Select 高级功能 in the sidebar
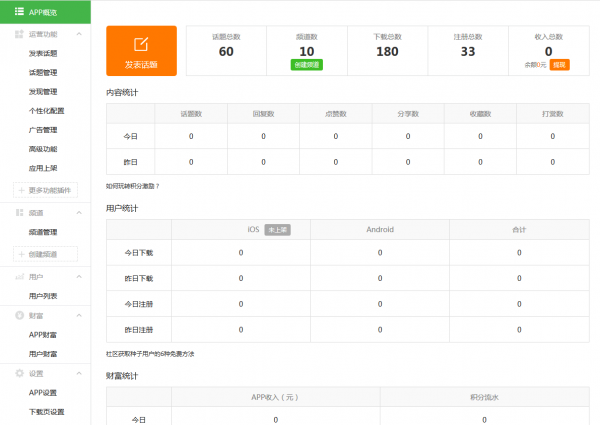The height and width of the screenshot is (425, 600). (x=43, y=149)
